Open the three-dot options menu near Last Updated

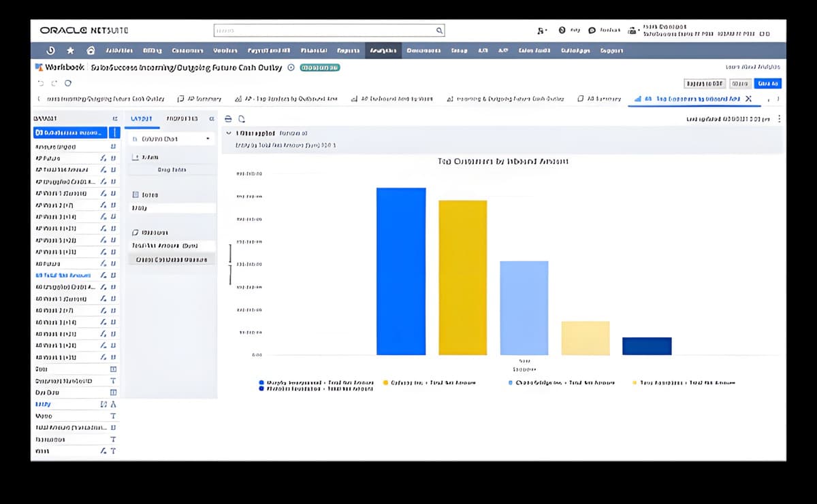780,118
